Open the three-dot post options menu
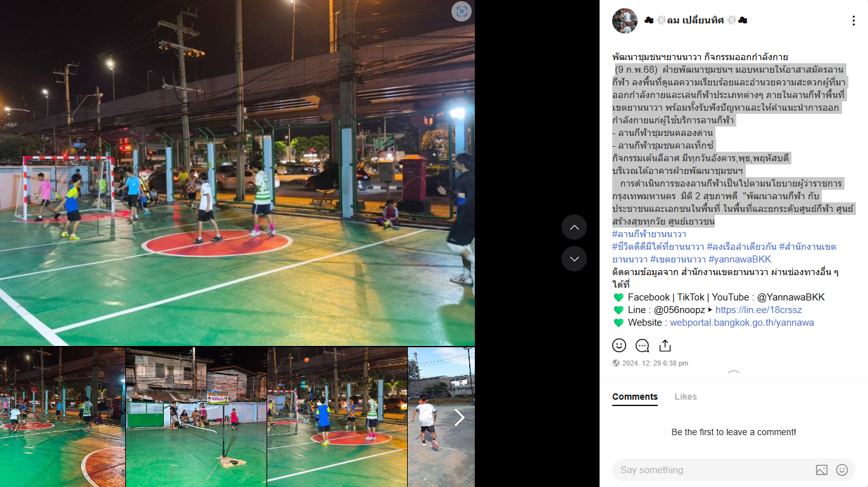 (853, 21)
